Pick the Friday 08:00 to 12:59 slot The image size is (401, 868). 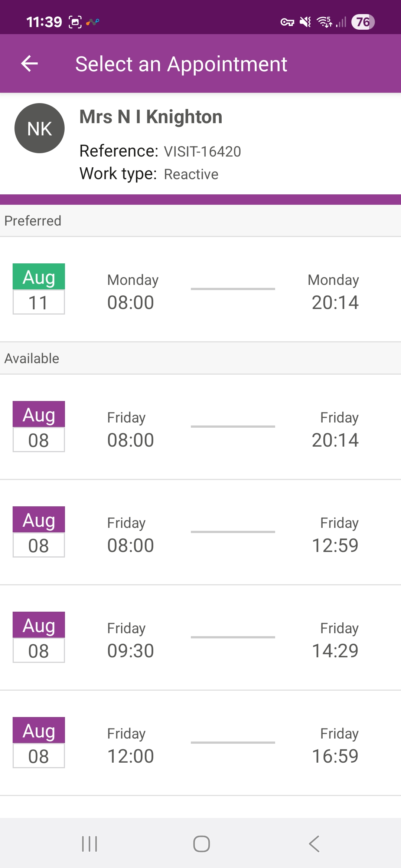pyautogui.click(x=233, y=532)
